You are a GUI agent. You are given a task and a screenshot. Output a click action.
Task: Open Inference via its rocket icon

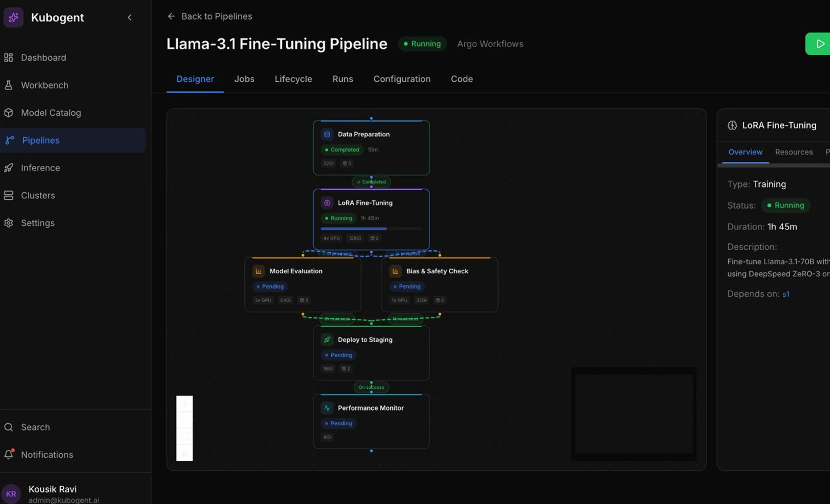tap(9, 168)
